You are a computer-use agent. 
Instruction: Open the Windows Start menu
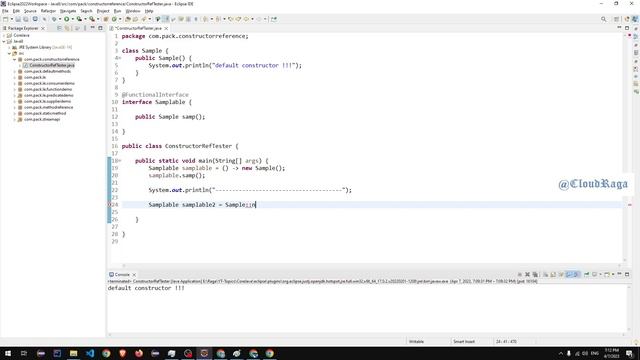click(x=8, y=353)
